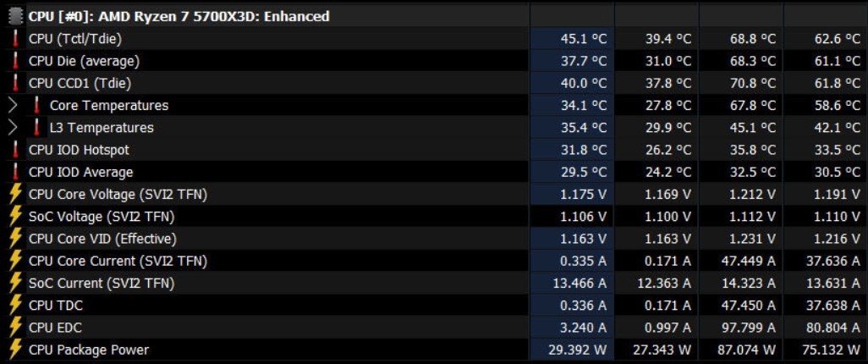Viewport: 868px width, 364px height.
Task: Click the CPU chip icon in header row
Action: pyautogui.click(x=17, y=16)
